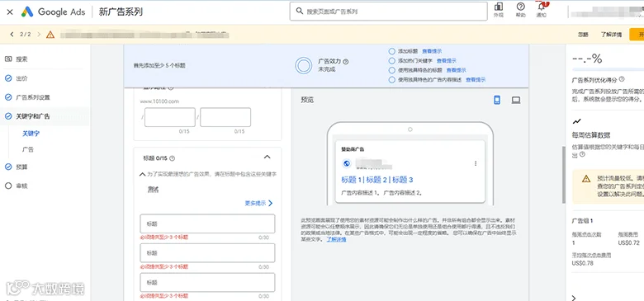Click the 出价 checkmark icon
Viewport: 644px width, 301px height.
tap(8, 78)
